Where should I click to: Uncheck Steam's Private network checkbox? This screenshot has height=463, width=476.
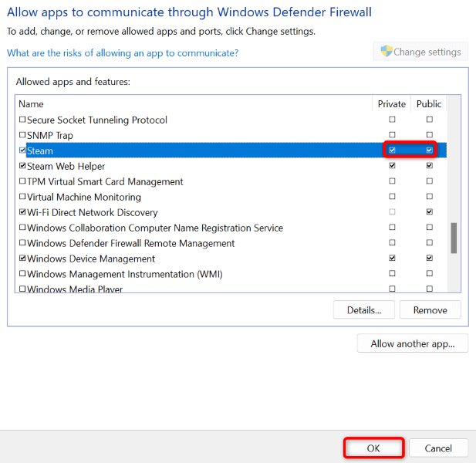393,150
